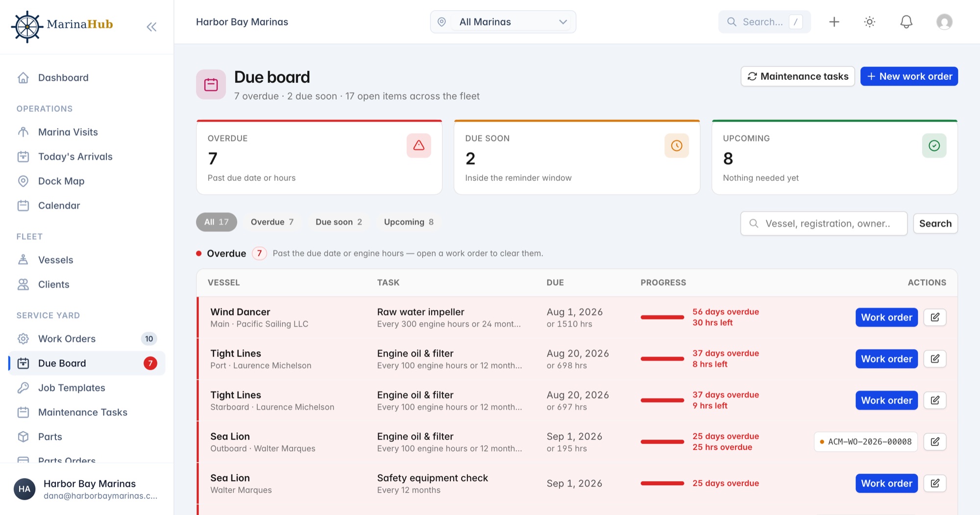This screenshot has width=980, height=515.
Task: Click the red overdue warning triangle icon
Action: tap(418, 146)
